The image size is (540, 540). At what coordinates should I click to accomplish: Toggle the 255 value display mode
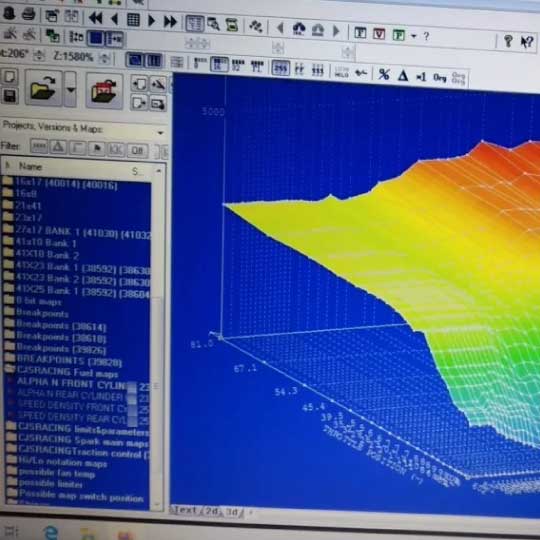click(280, 68)
